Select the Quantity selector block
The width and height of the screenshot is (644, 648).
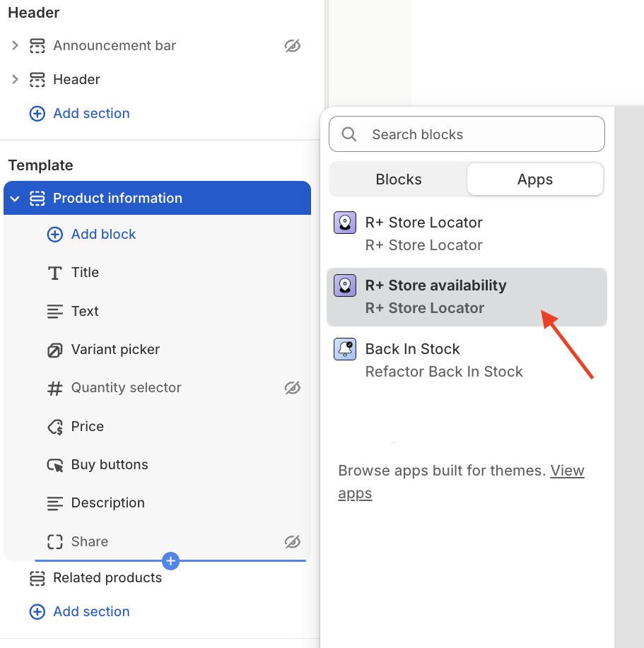coord(126,388)
